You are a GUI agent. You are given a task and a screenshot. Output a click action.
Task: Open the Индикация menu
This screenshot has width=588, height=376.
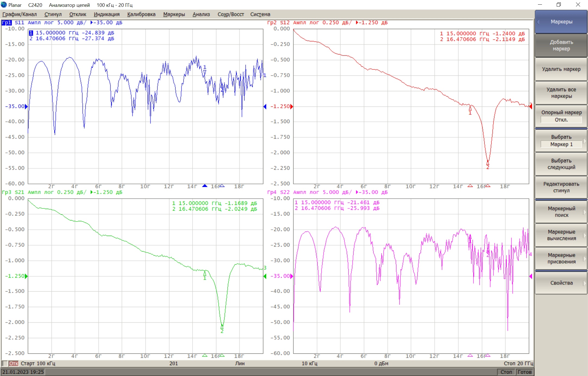tap(107, 14)
